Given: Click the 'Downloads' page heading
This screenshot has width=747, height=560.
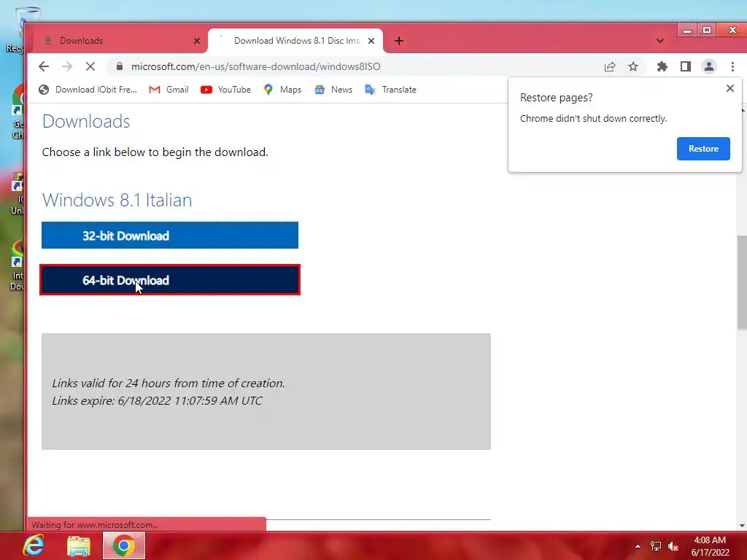Looking at the screenshot, I should pyautogui.click(x=86, y=122).
